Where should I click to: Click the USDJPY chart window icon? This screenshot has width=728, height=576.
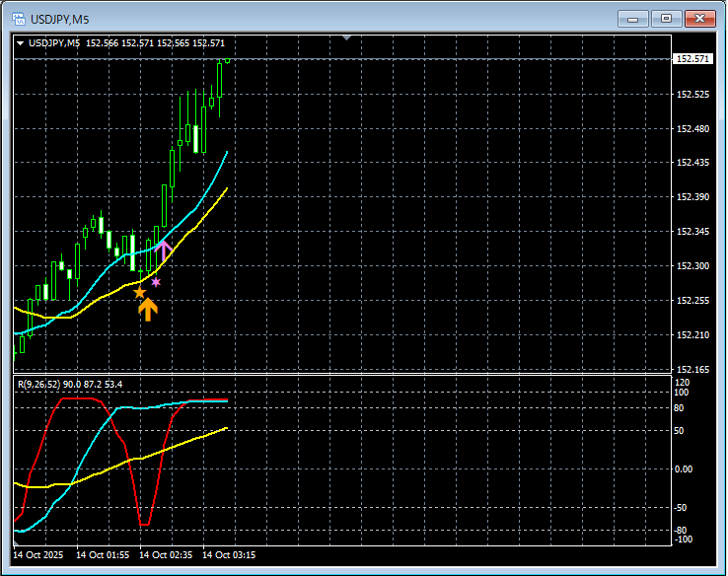pos(19,19)
